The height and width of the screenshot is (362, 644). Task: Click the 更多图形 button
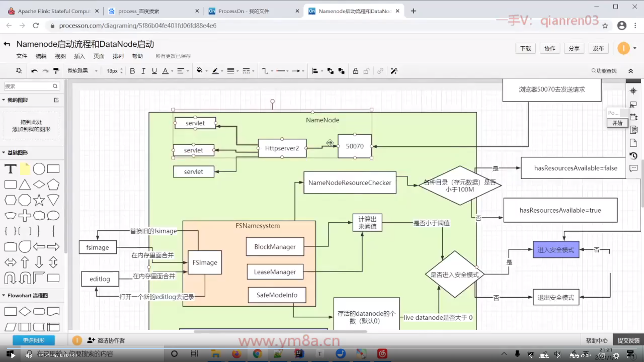34,340
